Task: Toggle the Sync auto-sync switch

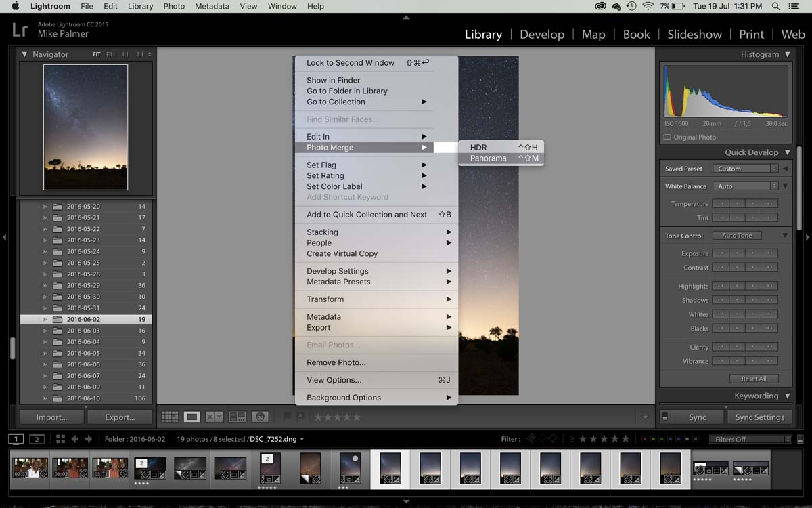Action: [x=664, y=417]
